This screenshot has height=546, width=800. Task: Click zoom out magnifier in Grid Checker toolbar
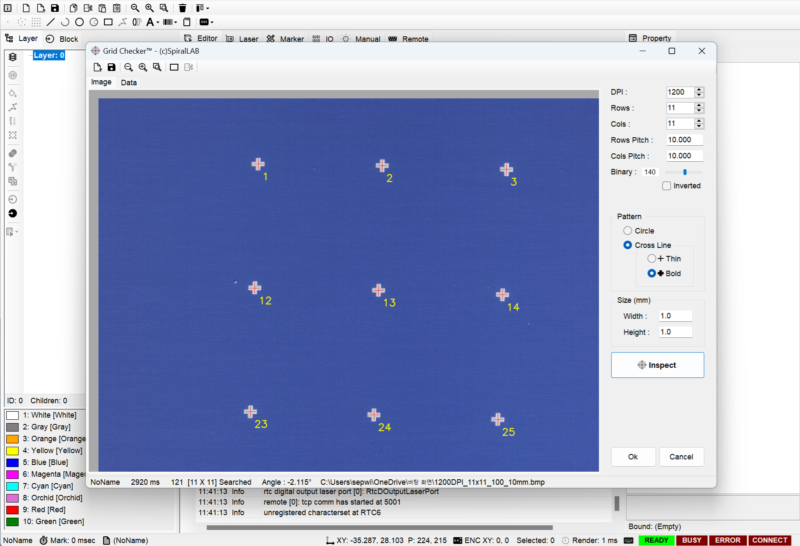[x=129, y=67]
